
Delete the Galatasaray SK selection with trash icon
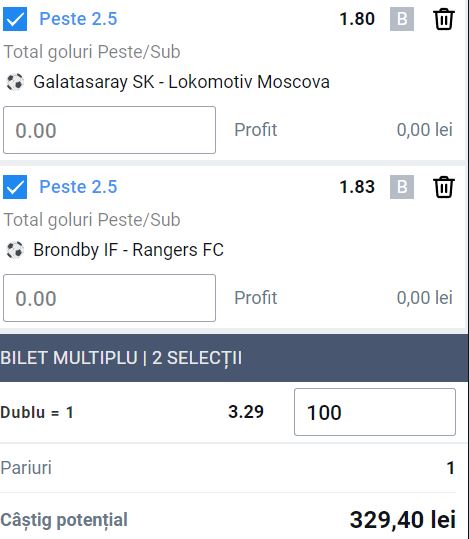pyautogui.click(x=444, y=19)
